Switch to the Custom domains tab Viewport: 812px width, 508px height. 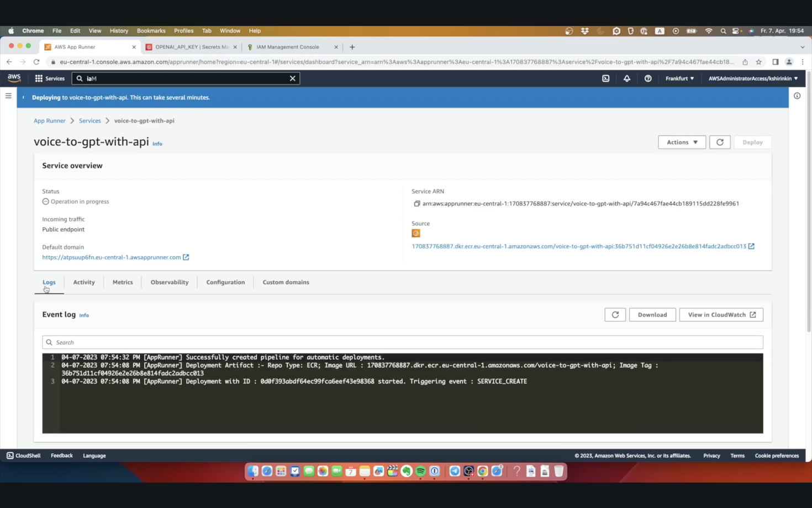coord(286,282)
